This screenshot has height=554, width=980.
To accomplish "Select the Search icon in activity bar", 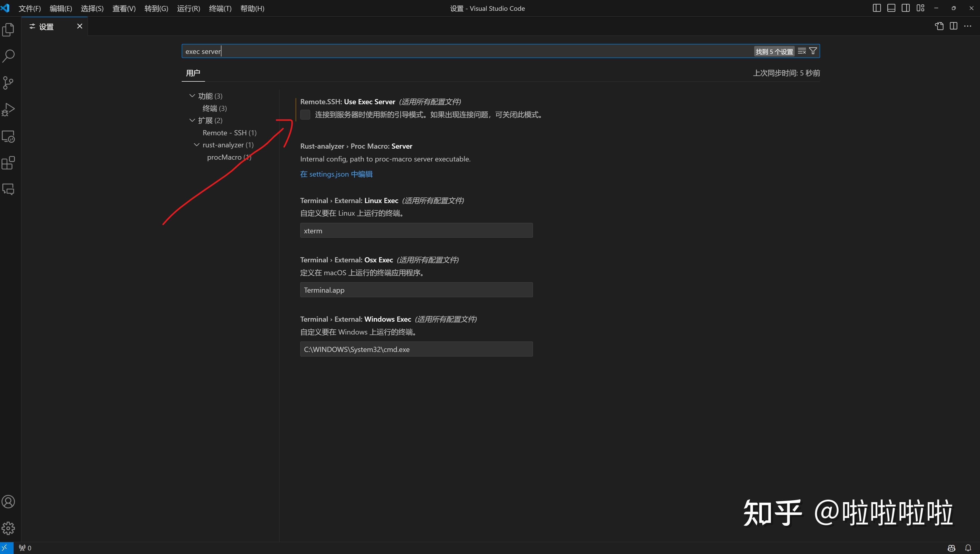I will [x=8, y=55].
